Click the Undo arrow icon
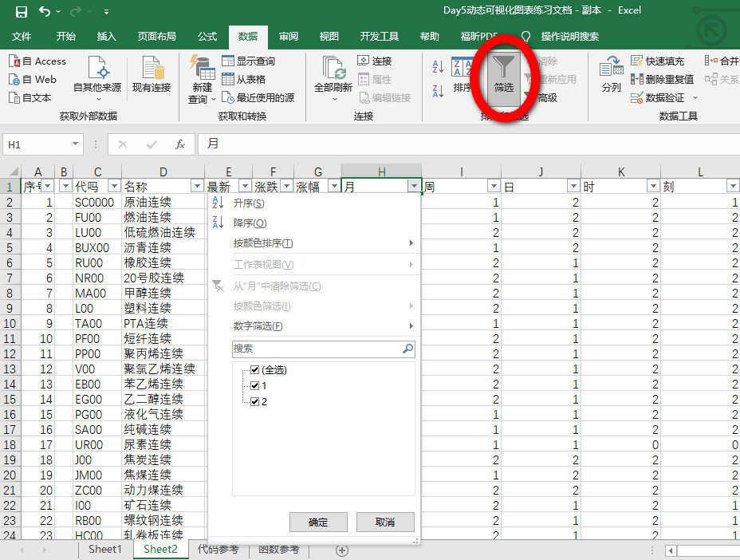 (45, 11)
